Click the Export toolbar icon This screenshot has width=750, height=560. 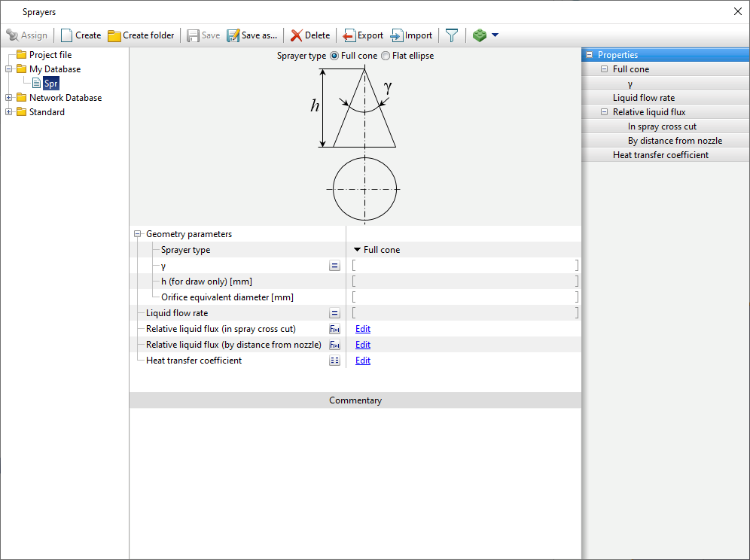pyautogui.click(x=349, y=35)
